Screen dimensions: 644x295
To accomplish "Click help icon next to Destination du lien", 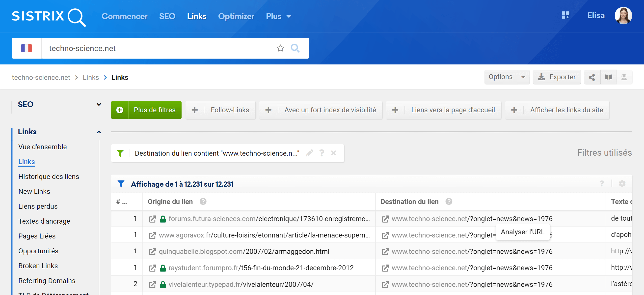I will (449, 202).
